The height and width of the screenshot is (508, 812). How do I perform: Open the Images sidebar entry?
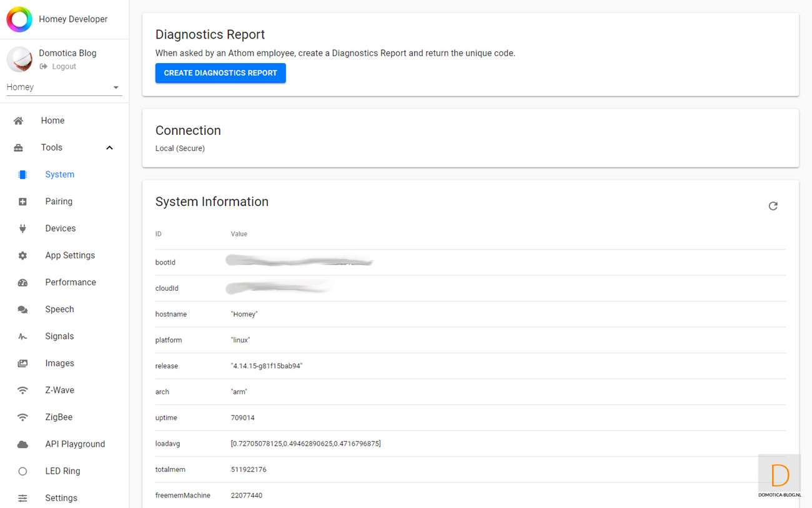coord(59,363)
